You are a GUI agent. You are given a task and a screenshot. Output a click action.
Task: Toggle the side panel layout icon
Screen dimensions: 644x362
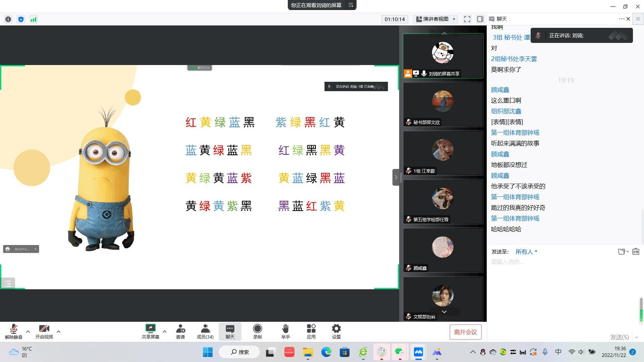(480, 19)
